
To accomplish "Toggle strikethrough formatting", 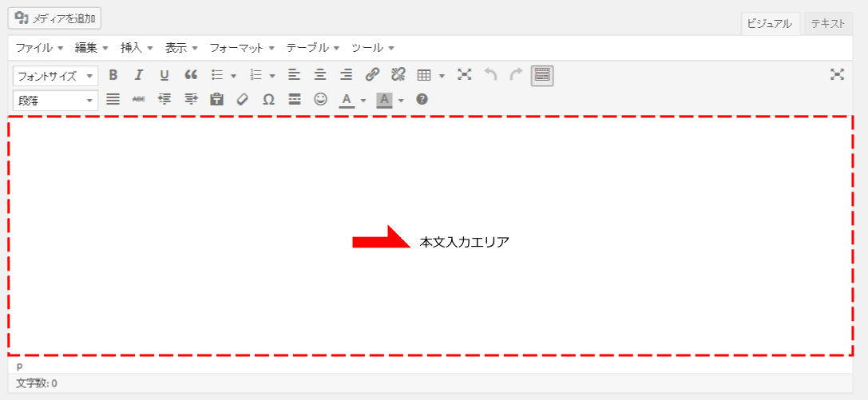I will [x=139, y=100].
